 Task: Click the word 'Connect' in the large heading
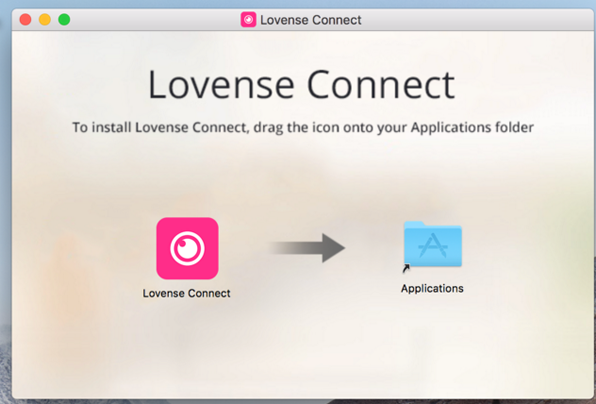381,85
